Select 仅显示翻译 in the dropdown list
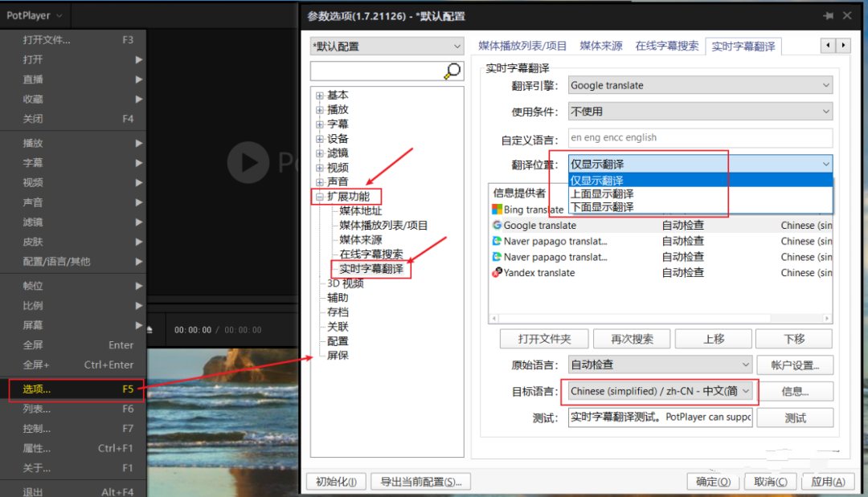868x497 pixels. [700, 180]
